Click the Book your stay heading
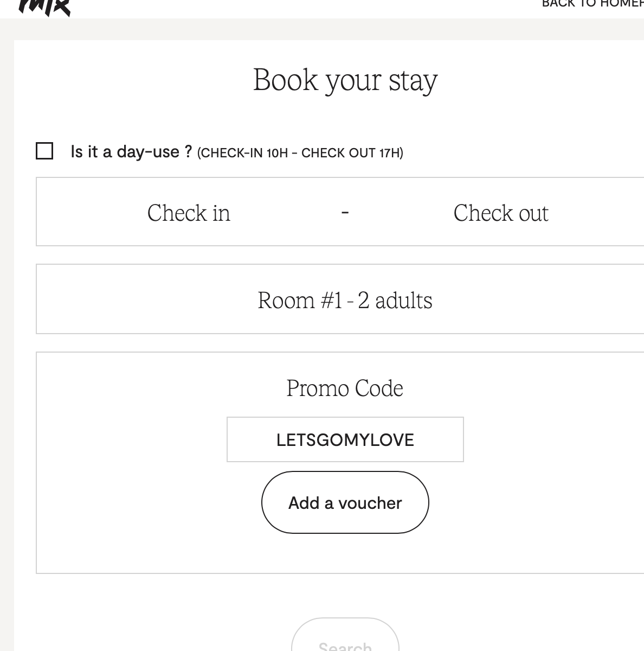The width and height of the screenshot is (644, 651). pos(345,80)
